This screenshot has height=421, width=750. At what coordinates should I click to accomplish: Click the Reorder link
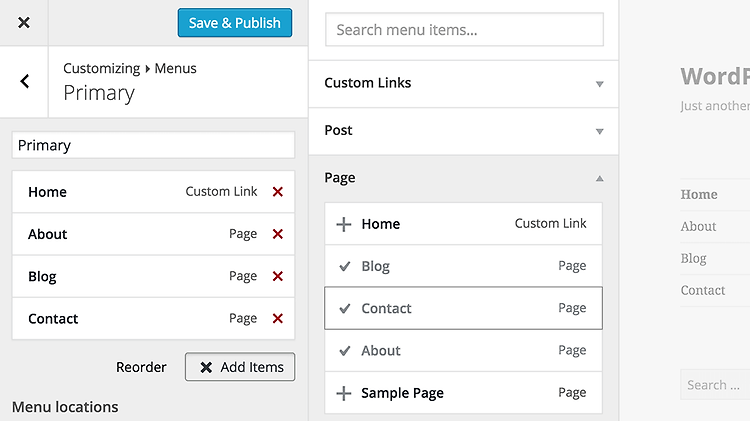tap(141, 367)
